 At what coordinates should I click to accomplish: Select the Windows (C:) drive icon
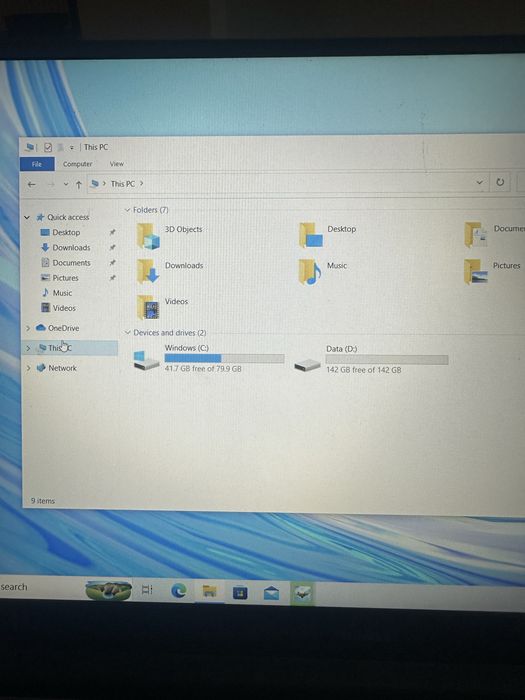coord(146,361)
